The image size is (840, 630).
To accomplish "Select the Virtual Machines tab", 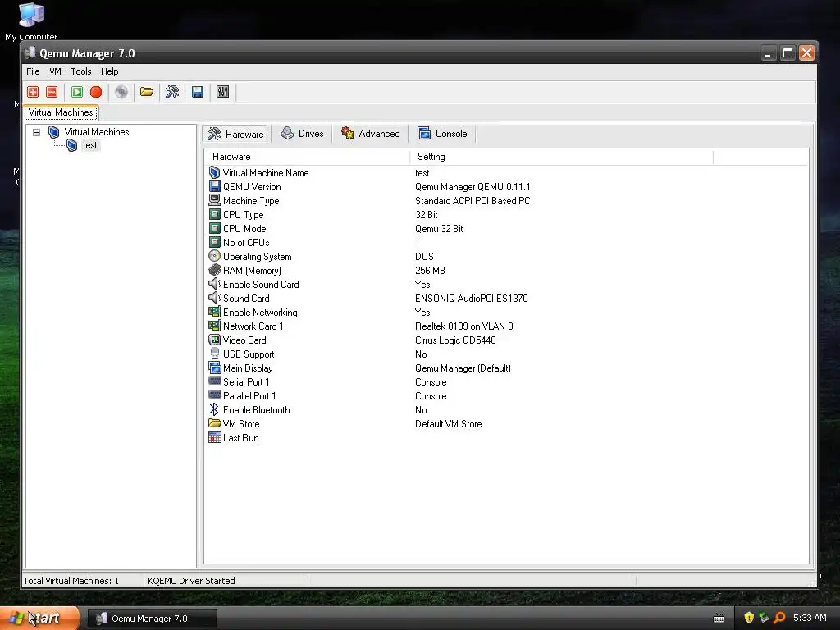I will click(61, 112).
